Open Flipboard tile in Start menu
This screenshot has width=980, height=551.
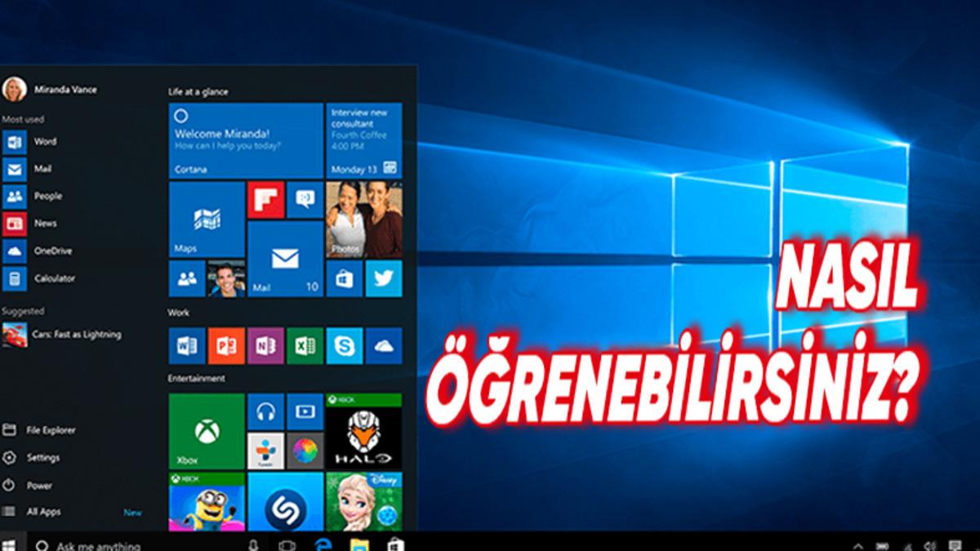pos(266,200)
